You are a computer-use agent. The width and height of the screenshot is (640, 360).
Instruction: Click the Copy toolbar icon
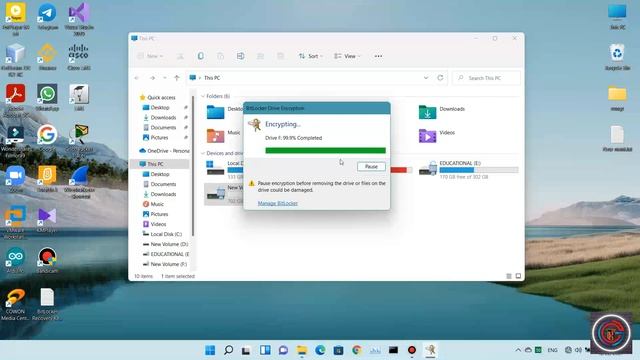tap(200, 56)
